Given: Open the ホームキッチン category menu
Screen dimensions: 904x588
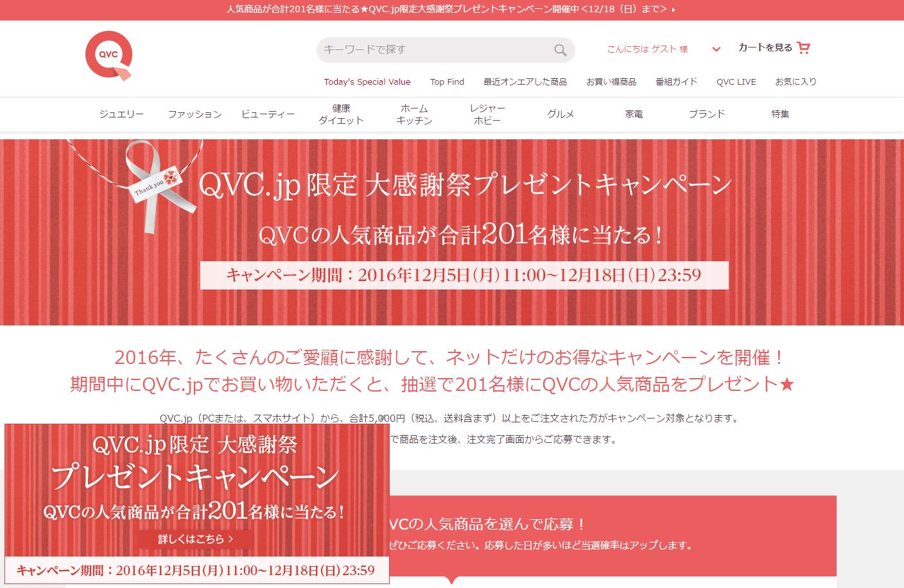Looking at the screenshot, I should coord(414,114).
